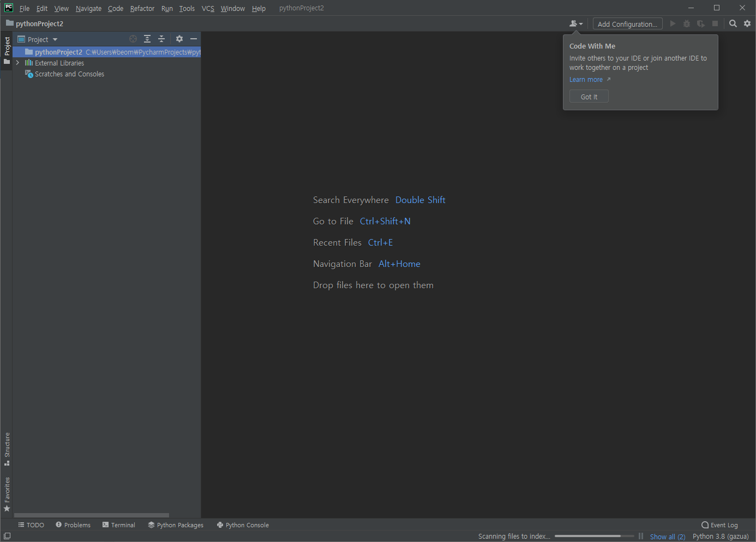Open the TODO tool window tab
This screenshot has width=756, height=542.
pos(31,525)
